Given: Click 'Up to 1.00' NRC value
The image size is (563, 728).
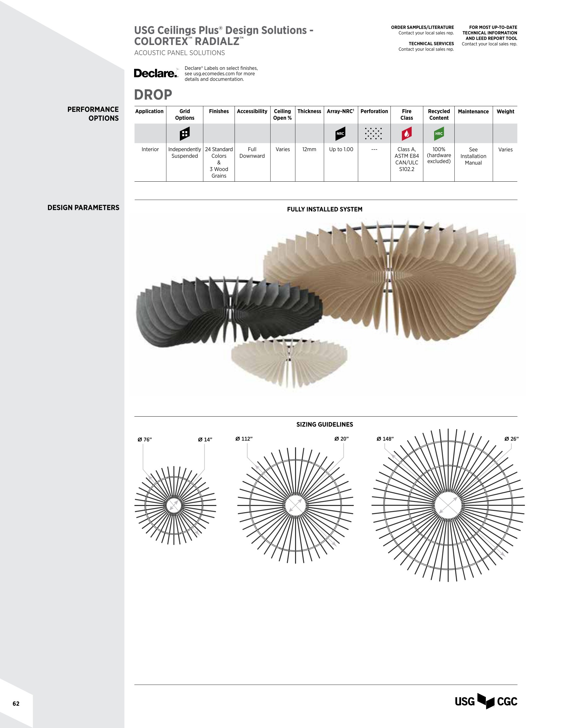Looking at the screenshot, I should click(x=341, y=149).
